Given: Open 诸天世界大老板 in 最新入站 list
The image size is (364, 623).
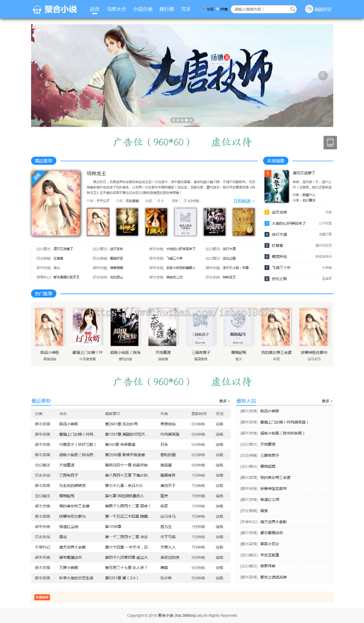Looking at the screenshot, I should pyautogui.click(x=273, y=522).
